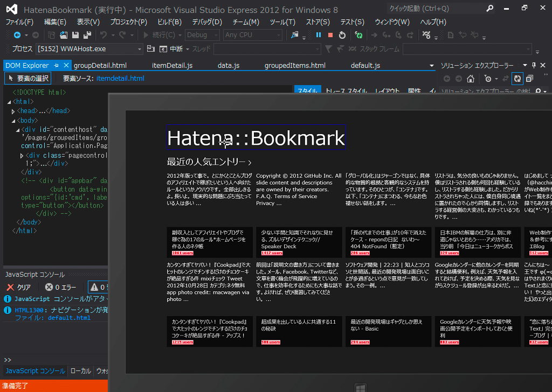Switch to the itemDetail.js tab
The image size is (552, 392).
point(172,65)
